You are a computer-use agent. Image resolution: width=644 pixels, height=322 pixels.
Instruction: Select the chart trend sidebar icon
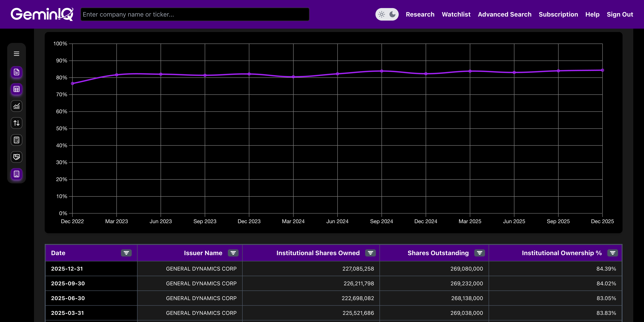[17, 106]
